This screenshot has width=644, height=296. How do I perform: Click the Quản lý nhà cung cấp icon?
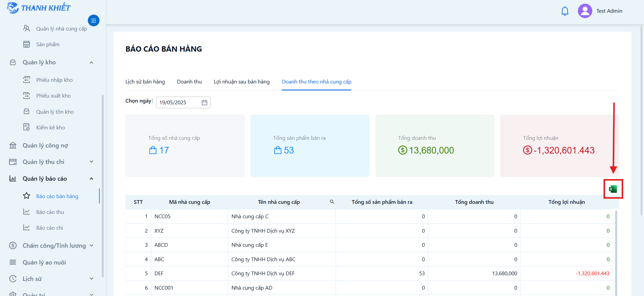tap(27, 28)
